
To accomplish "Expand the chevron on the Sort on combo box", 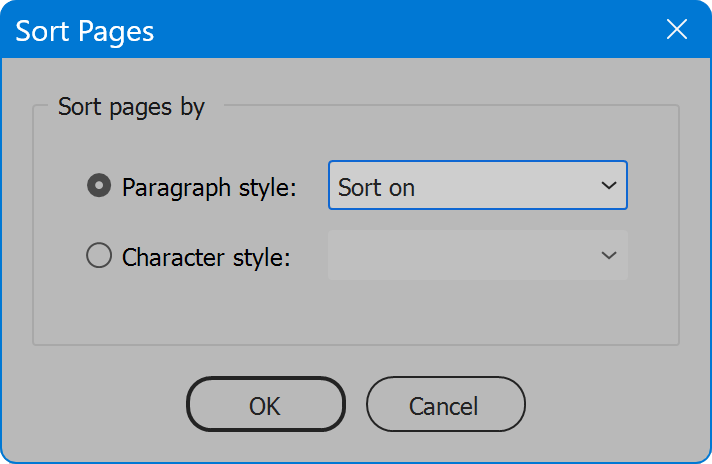I will pyautogui.click(x=608, y=185).
